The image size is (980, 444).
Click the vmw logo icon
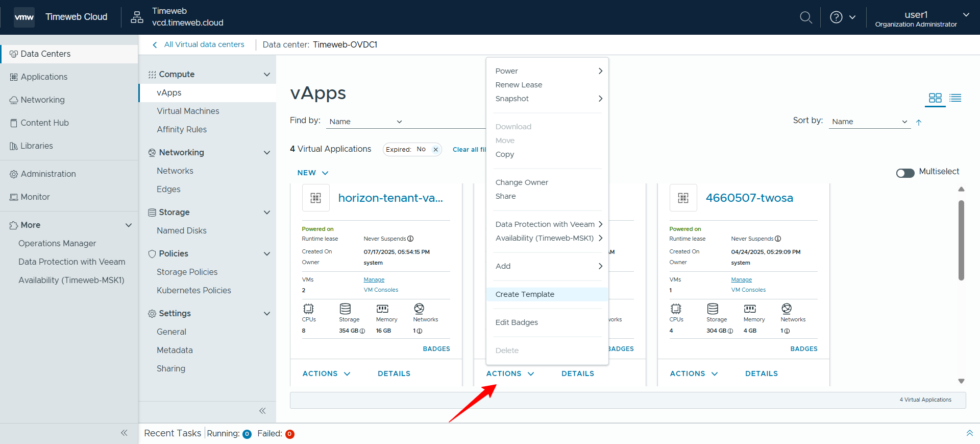[24, 17]
